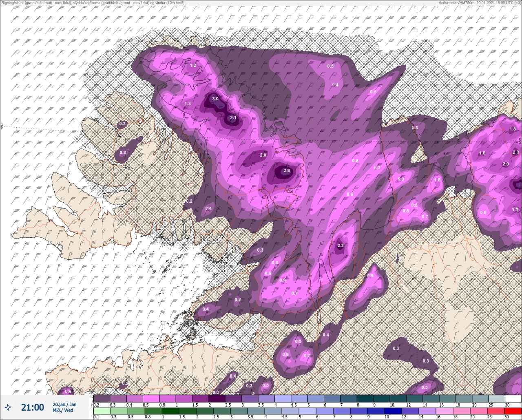Screen dimensions: 522x420
Task: Select the bottom-row green swatch labeled 0.8
Action: click(x=153, y=411)
